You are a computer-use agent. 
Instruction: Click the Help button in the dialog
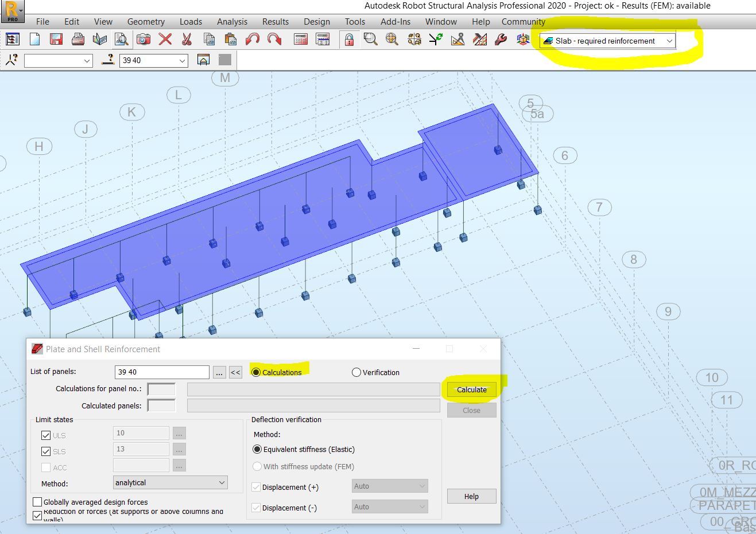[471, 496]
